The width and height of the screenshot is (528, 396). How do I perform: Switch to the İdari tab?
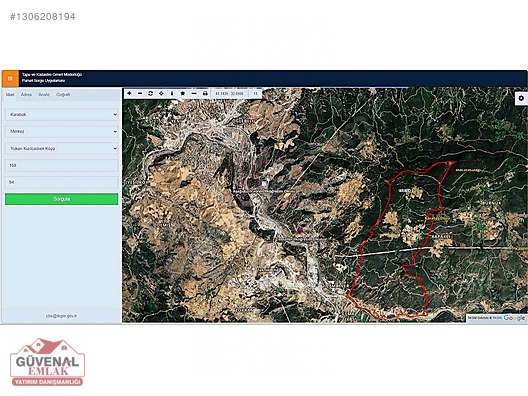tap(10, 95)
